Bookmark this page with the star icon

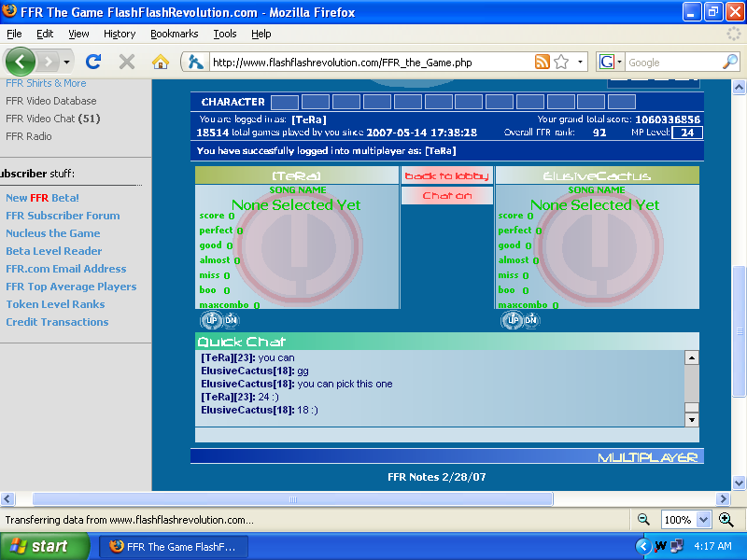pyautogui.click(x=561, y=63)
